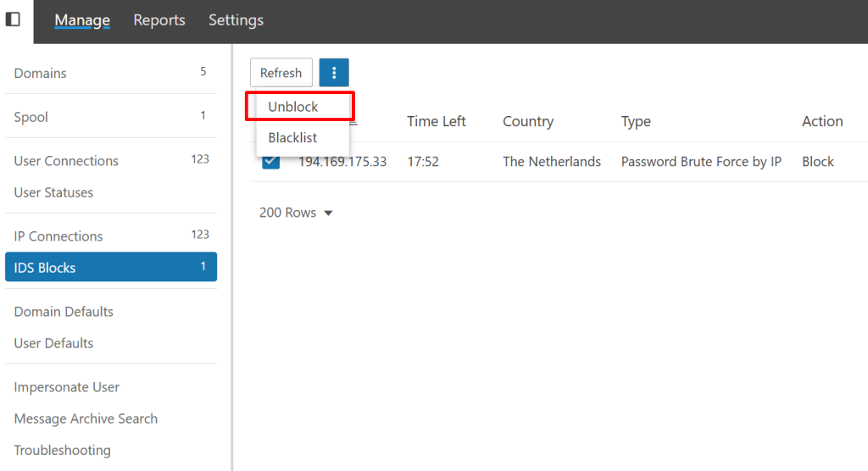
Task: Select Unblock from the dropdown menu
Action: [293, 108]
